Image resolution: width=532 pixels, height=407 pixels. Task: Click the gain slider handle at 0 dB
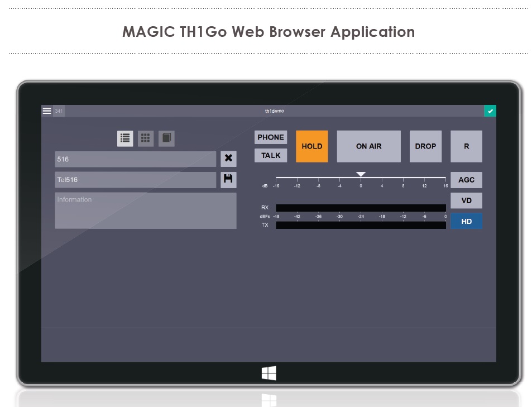coord(361,174)
